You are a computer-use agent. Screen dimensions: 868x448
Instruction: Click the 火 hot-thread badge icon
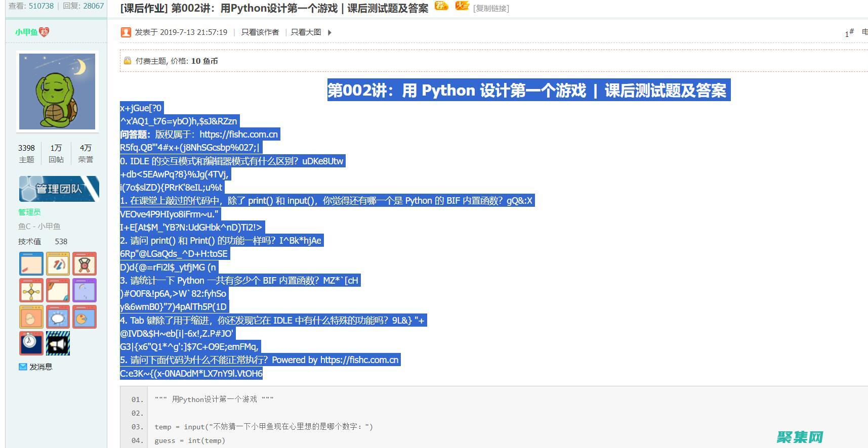click(x=462, y=7)
